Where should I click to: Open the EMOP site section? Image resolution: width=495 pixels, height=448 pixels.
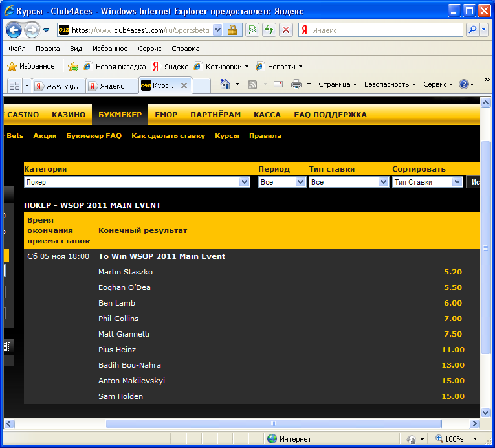pyautogui.click(x=166, y=115)
